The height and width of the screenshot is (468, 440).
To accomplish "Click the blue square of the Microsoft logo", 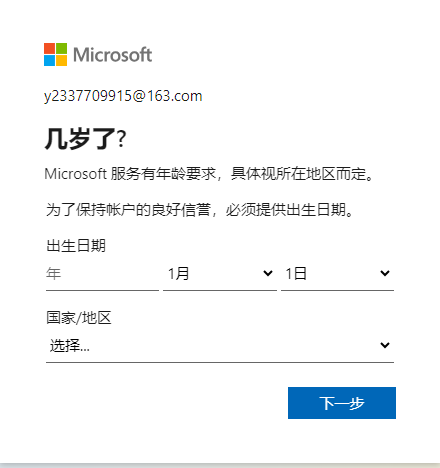I will pos(49,60).
